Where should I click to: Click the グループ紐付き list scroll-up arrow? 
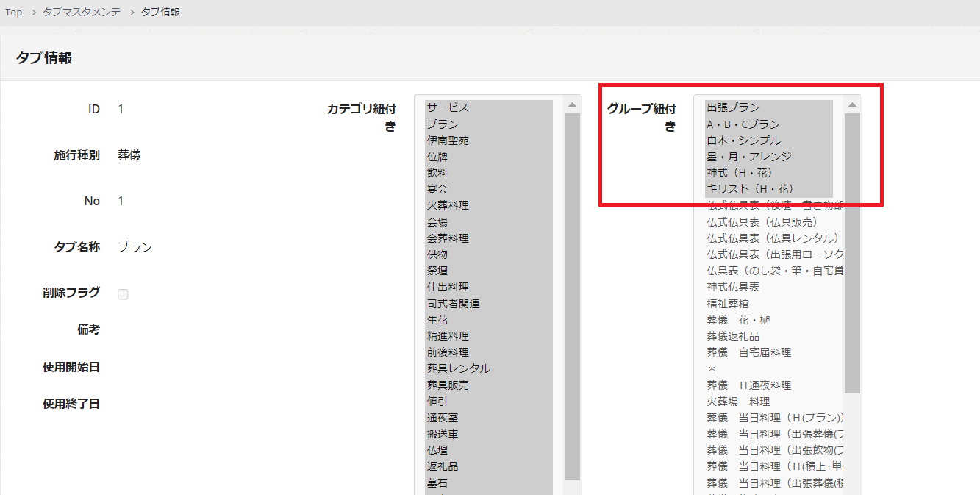click(852, 105)
